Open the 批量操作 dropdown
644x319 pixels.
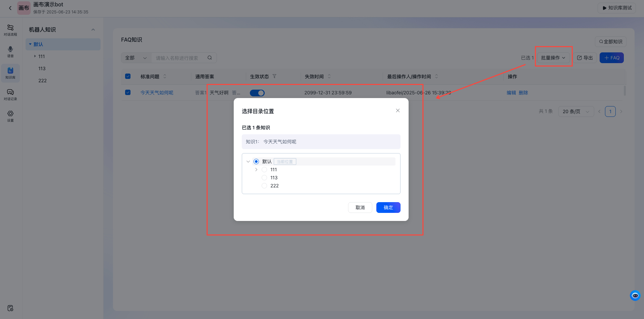[x=553, y=57]
